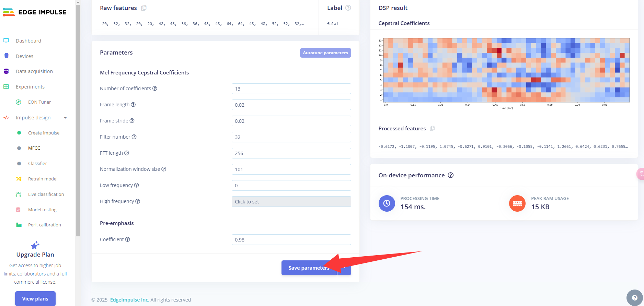This screenshot has width=644, height=306.
Task: Open the dropdown arrow beside Save parameters
Action: (x=344, y=268)
